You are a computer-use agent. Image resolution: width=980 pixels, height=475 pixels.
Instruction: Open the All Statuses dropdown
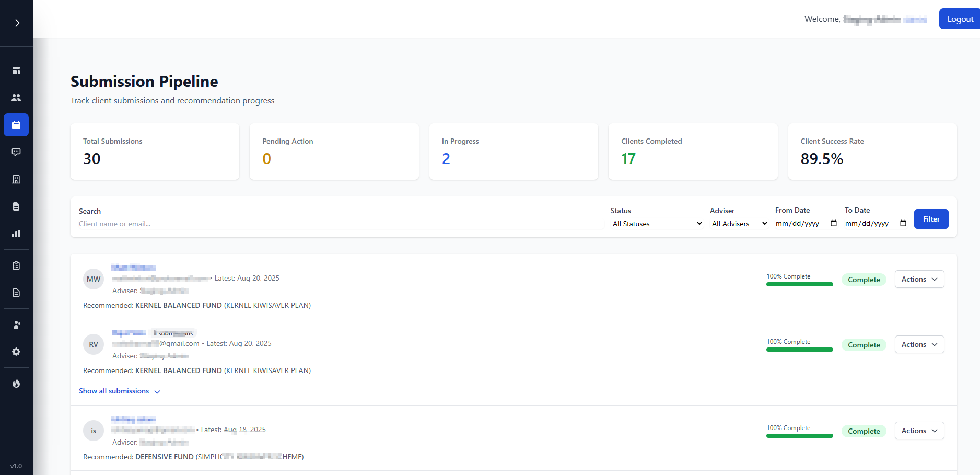click(x=657, y=223)
